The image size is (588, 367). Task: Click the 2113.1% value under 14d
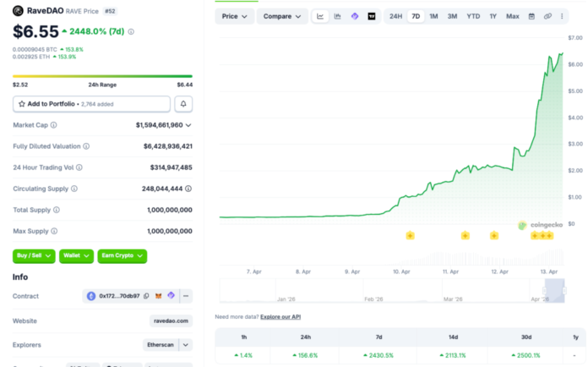click(x=454, y=355)
